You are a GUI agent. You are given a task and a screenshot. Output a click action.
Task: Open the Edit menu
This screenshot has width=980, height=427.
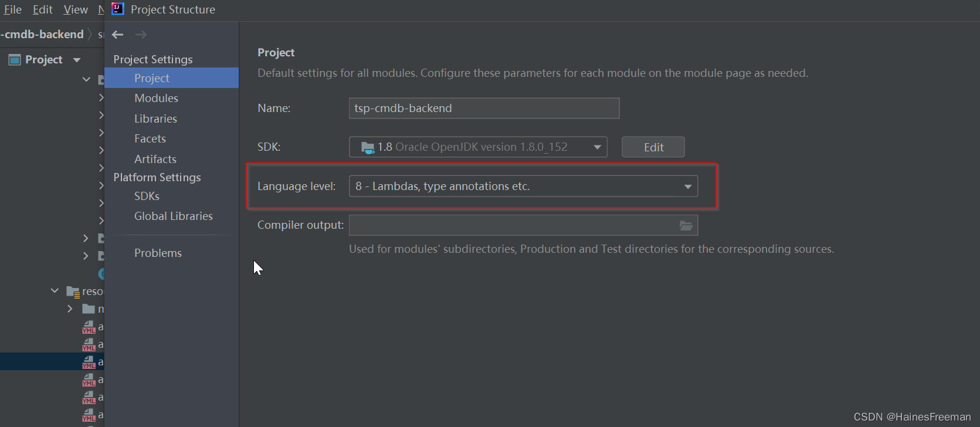click(42, 9)
